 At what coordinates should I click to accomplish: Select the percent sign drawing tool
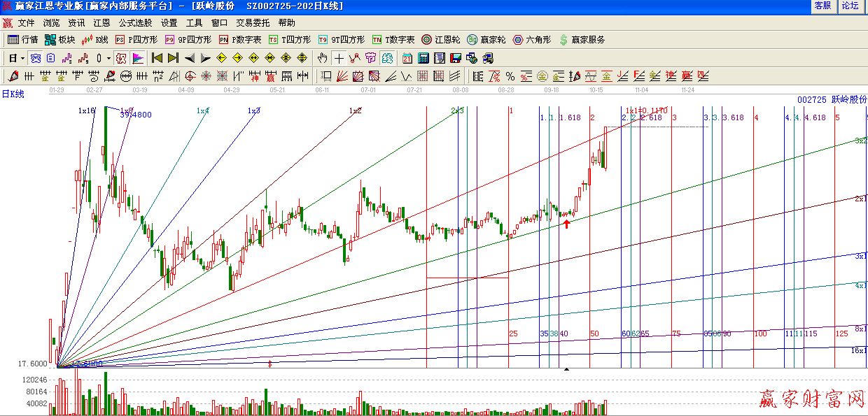pos(510,76)
